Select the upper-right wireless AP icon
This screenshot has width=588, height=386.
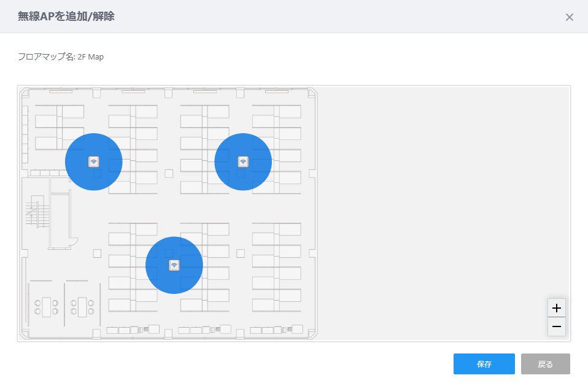[x=243, y=161]
